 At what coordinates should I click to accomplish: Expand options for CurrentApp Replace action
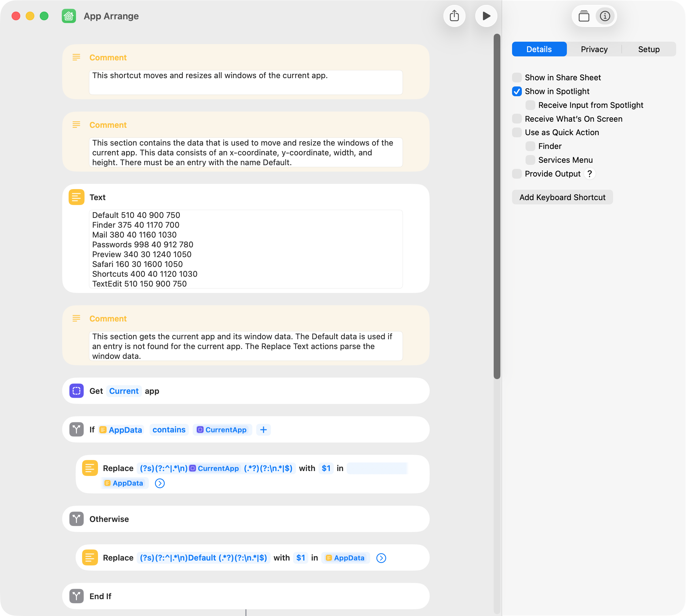(160, 483)
